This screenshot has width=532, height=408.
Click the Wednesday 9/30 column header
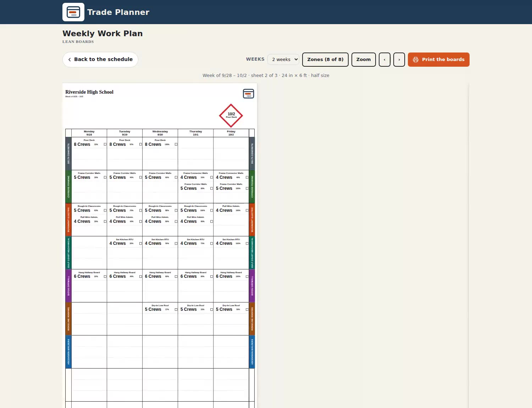160,133
